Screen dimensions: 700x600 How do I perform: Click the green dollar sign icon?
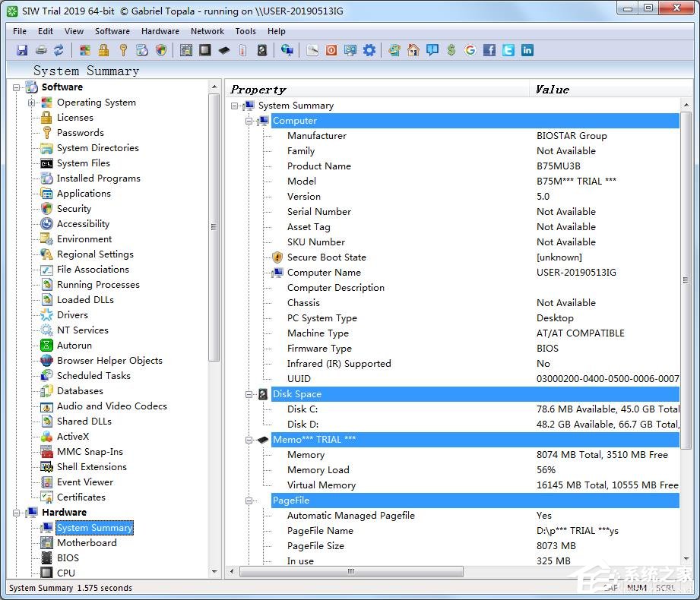451,50
